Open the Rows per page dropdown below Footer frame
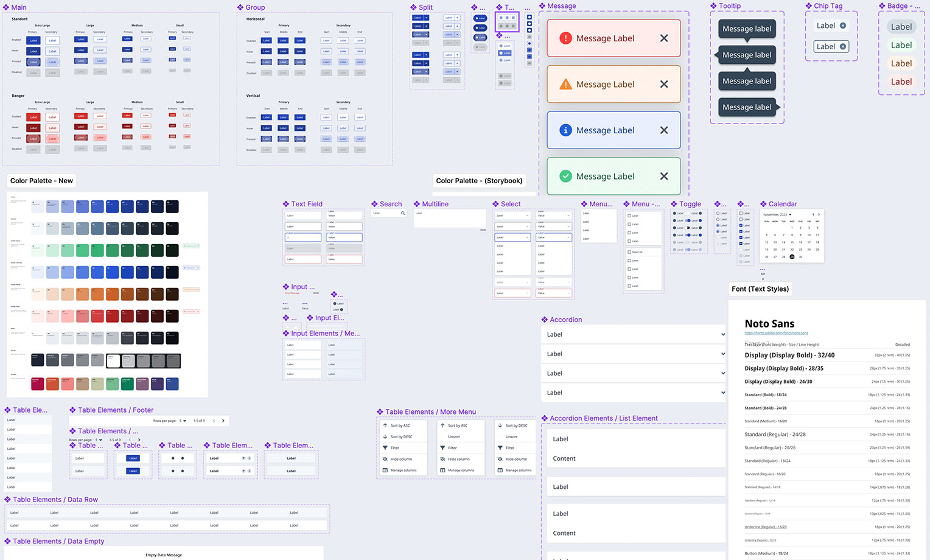This screenshot has height=560, width=930. (99, 439)
